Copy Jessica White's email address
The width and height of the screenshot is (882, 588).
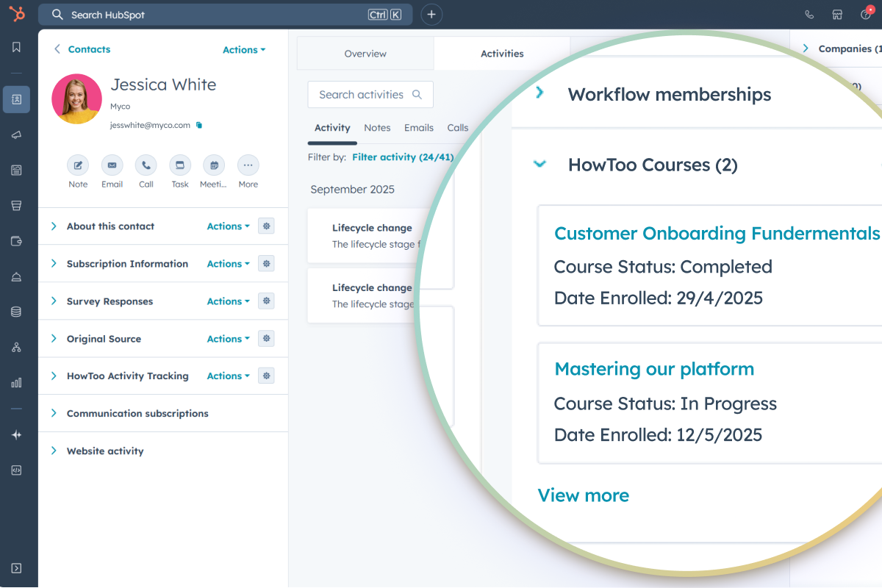coord(199,126)
